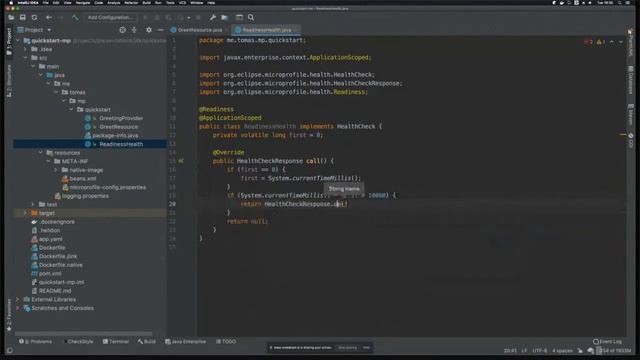Navigate back with the left arrow icon
This screenshot has height=360, width=640.
(x=49, y=18)
